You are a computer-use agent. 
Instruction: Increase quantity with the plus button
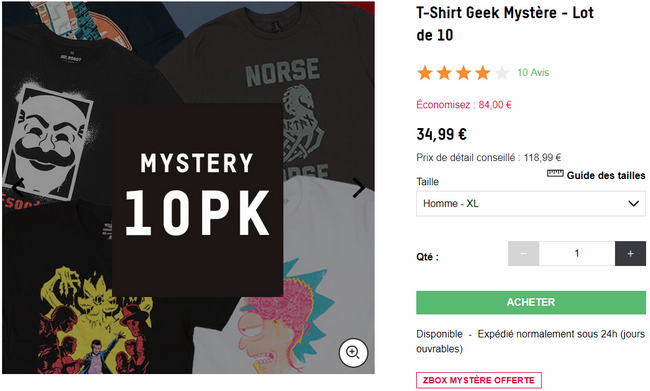click(630, 253)
